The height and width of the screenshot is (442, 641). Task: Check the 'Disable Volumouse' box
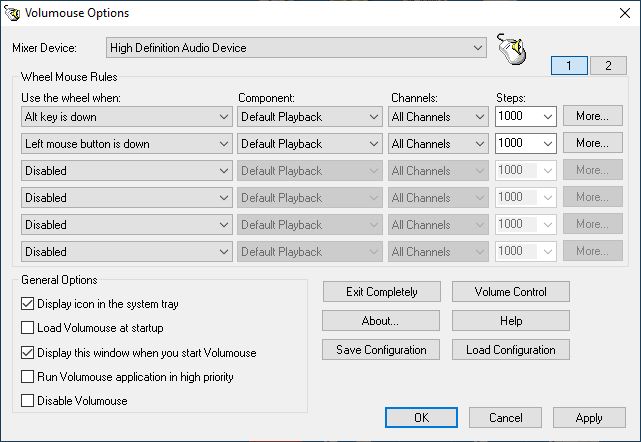(x=27, y=401)
